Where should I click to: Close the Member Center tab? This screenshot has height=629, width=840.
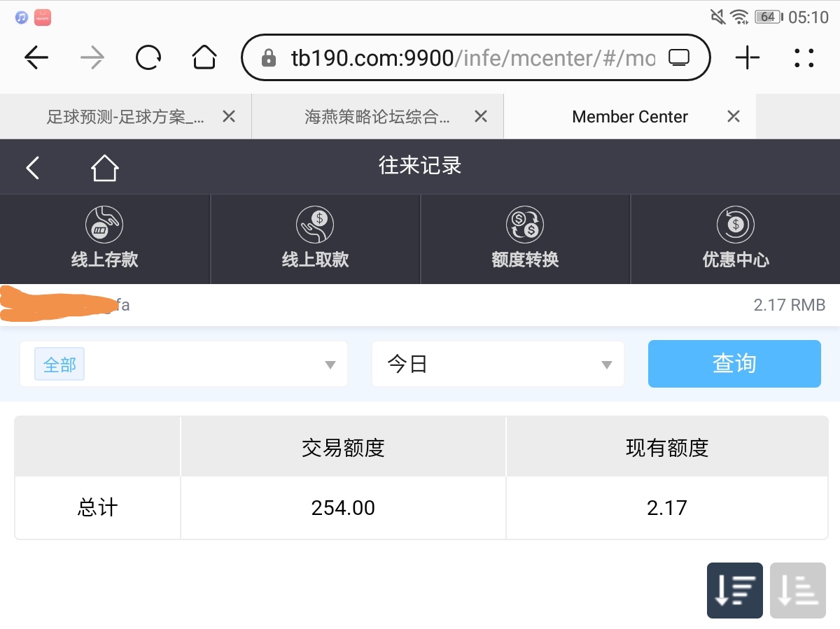[733, 117]
